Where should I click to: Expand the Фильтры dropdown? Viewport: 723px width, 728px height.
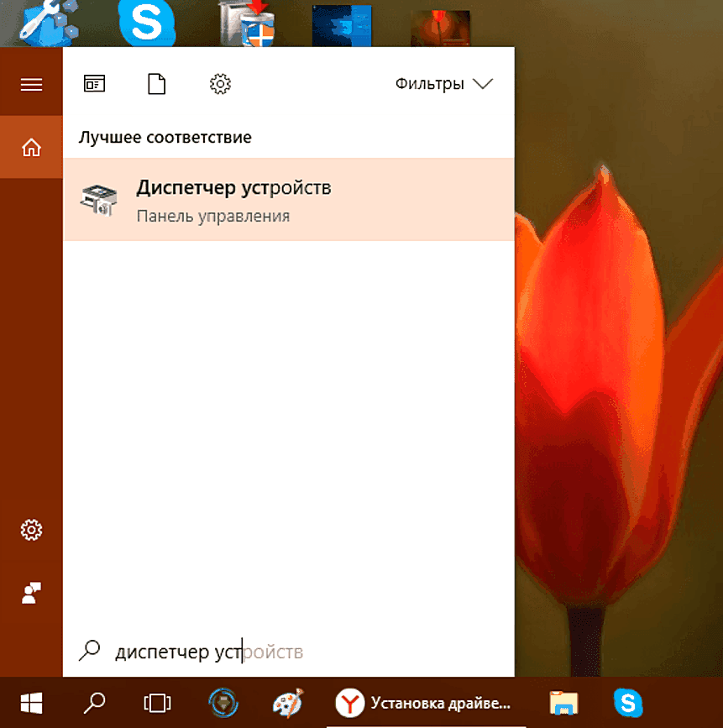(443, 84)
